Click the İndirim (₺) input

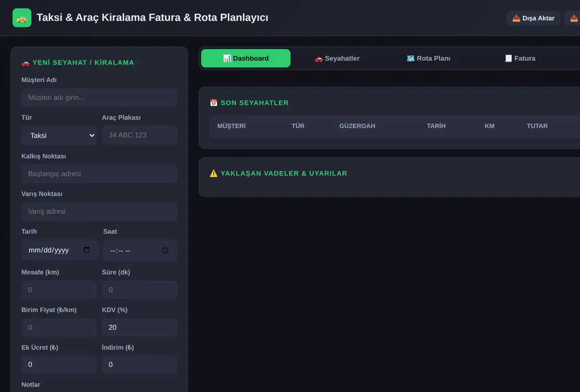pos(139,364)
